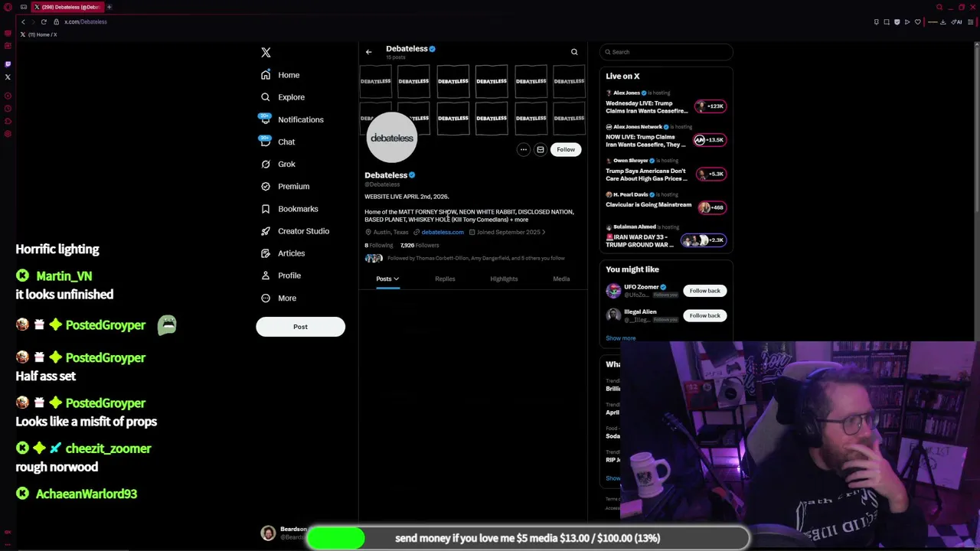Follow the Debateless account

pyautogui.click(x=566, y=150)
